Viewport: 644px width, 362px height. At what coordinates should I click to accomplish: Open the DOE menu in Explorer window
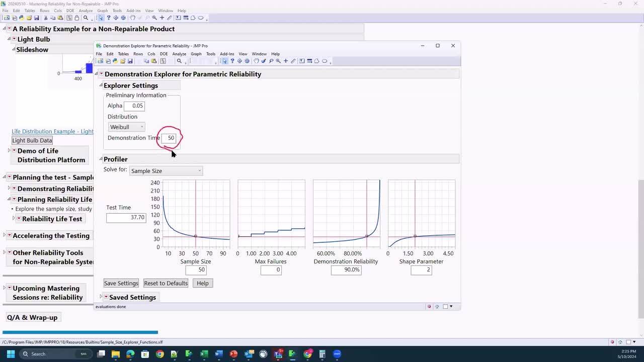164,54
